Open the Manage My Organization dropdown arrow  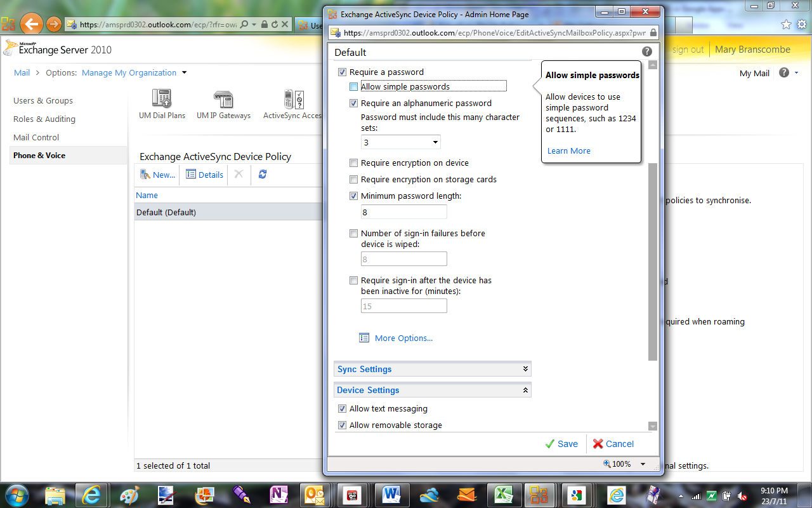185,72
